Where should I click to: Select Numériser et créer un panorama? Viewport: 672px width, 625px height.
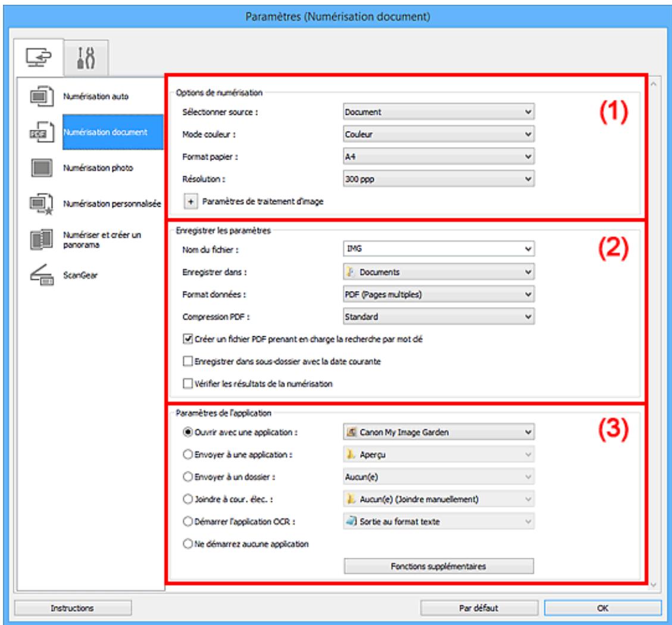[x=102, y=240]
